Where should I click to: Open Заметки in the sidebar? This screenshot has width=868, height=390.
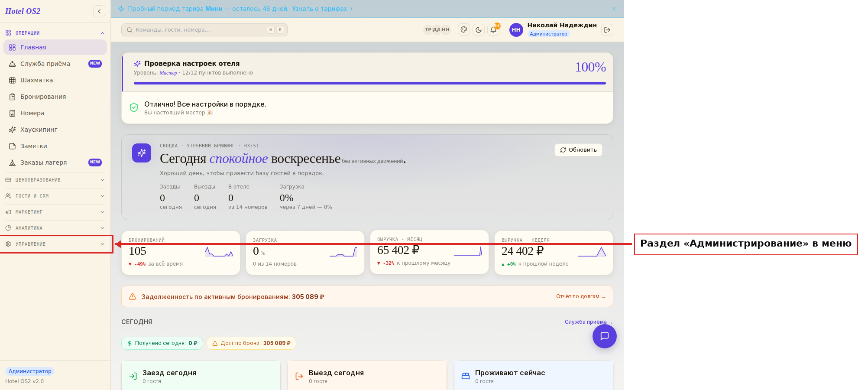click(55, 146)
